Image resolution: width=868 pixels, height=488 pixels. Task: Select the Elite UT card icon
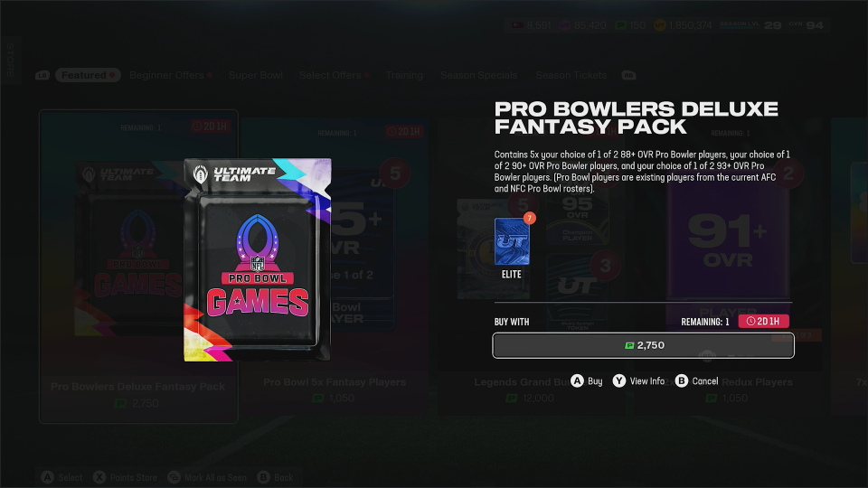coord(512,241)
